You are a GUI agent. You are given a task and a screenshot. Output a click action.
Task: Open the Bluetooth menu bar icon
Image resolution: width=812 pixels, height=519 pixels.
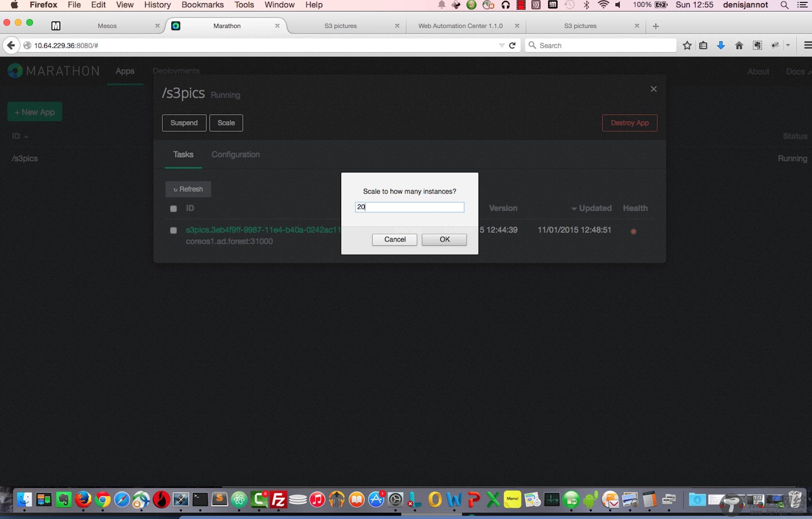(586, 5)
